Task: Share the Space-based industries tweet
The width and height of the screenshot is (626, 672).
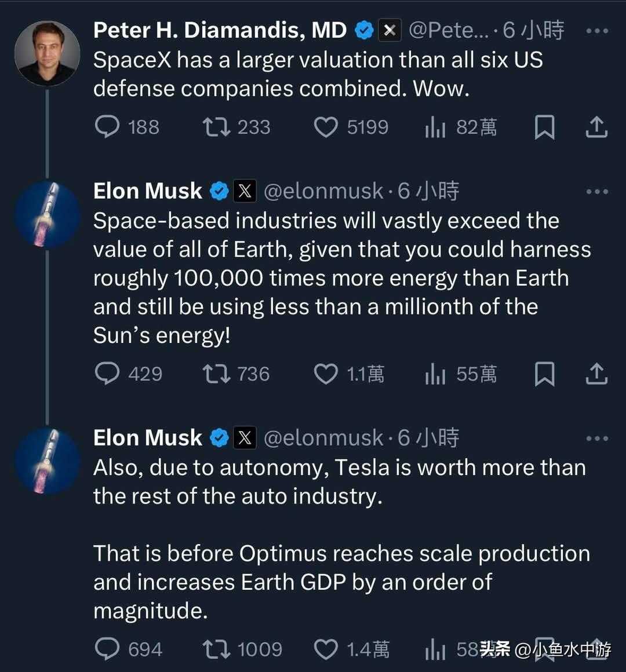Action: 596,374
